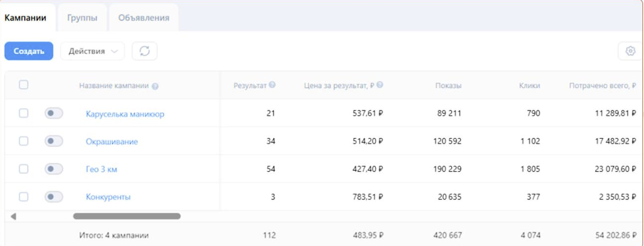Click the horizontal table scrollbar thumb
644x246 pixels.
point(127,216)
